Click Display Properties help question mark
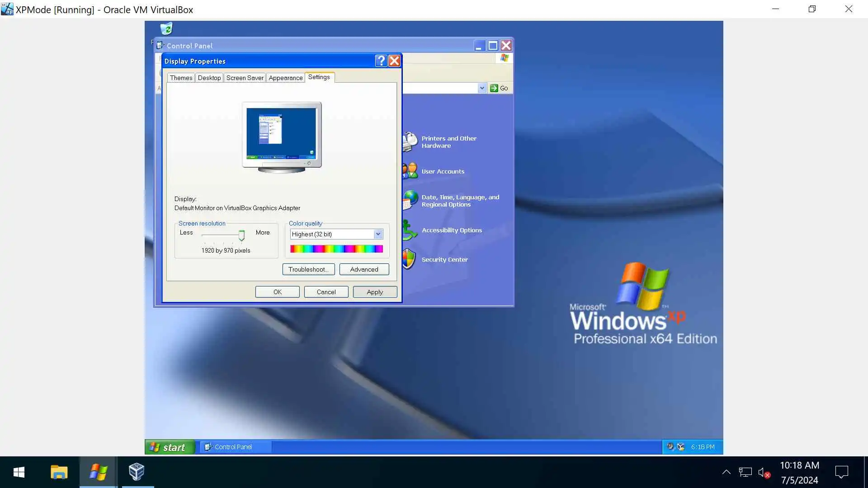The image size is (868, 488). [381, 61]
